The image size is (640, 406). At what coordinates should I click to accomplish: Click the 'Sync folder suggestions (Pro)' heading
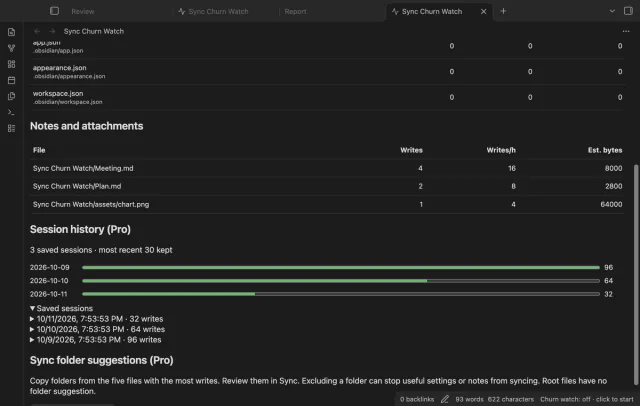(102, 360)
